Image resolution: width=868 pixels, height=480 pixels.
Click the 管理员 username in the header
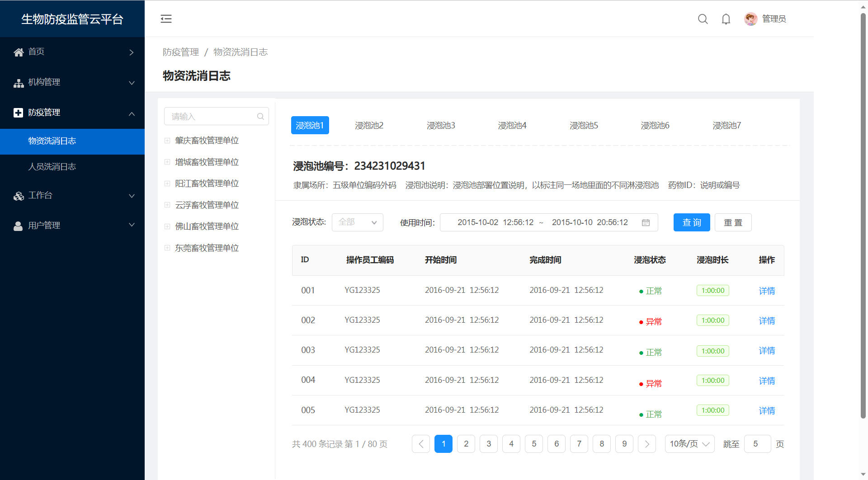click(774, 19)
